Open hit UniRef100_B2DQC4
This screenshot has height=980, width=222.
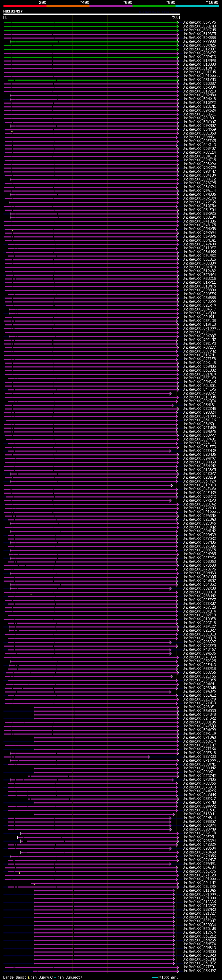coord(199,925)
